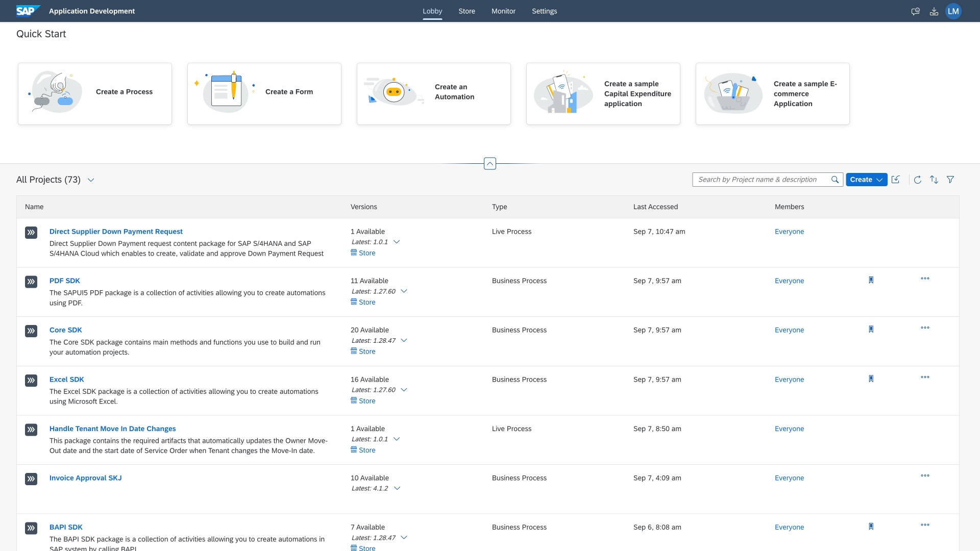Click the SAP logo

click(x=28, y=11)
